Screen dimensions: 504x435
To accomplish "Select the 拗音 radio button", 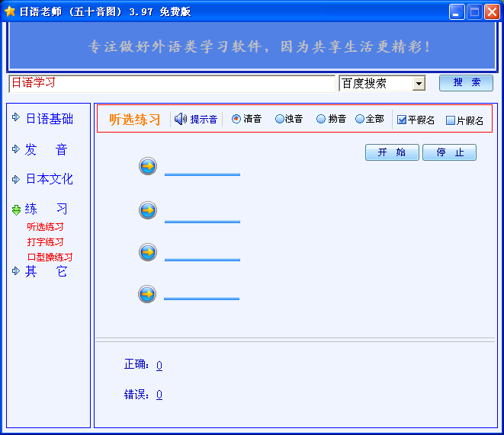I will pyautogui.click(x=321, y=119).
